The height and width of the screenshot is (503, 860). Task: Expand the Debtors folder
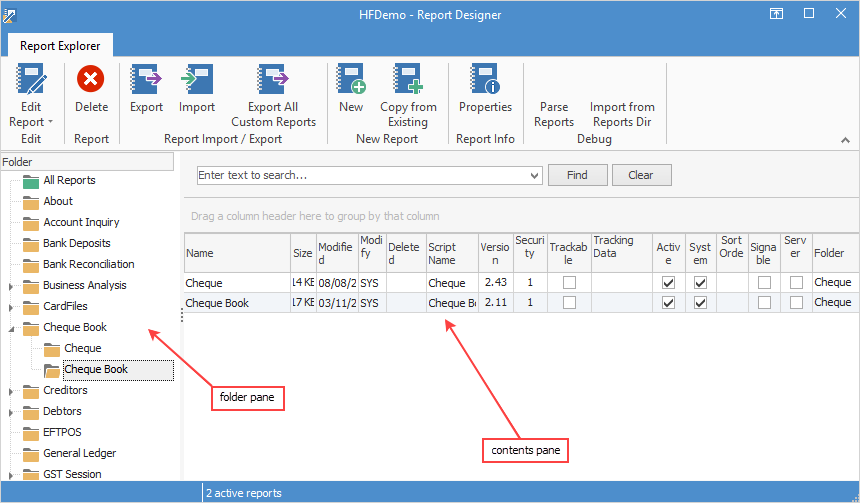[11, 412]
